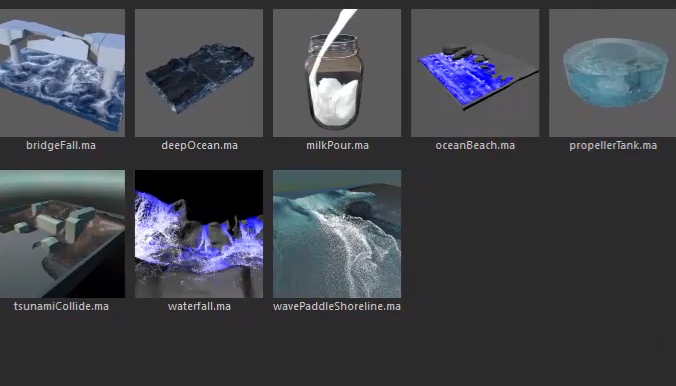Image resolution: width=676 pixels, height=386 pixels.
Task: Click the deepOcean.ma file name label
Action: click(199, 145)
